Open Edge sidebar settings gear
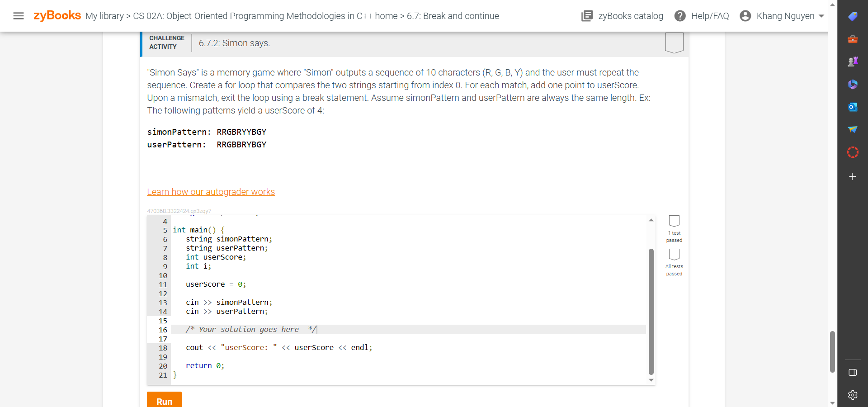This screenshot has height=407, width=868. tap(853, 395)
